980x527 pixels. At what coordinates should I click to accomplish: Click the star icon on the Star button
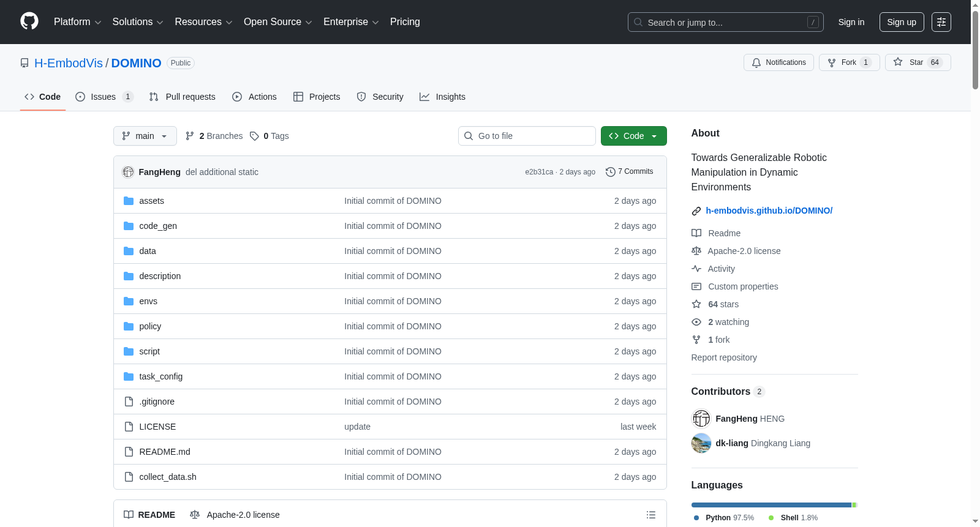point(898,62)
